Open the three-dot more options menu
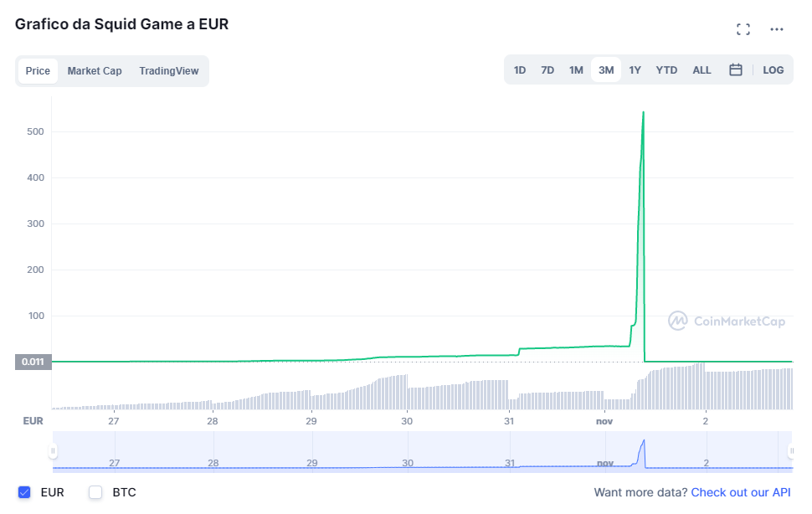 [776, 29]
